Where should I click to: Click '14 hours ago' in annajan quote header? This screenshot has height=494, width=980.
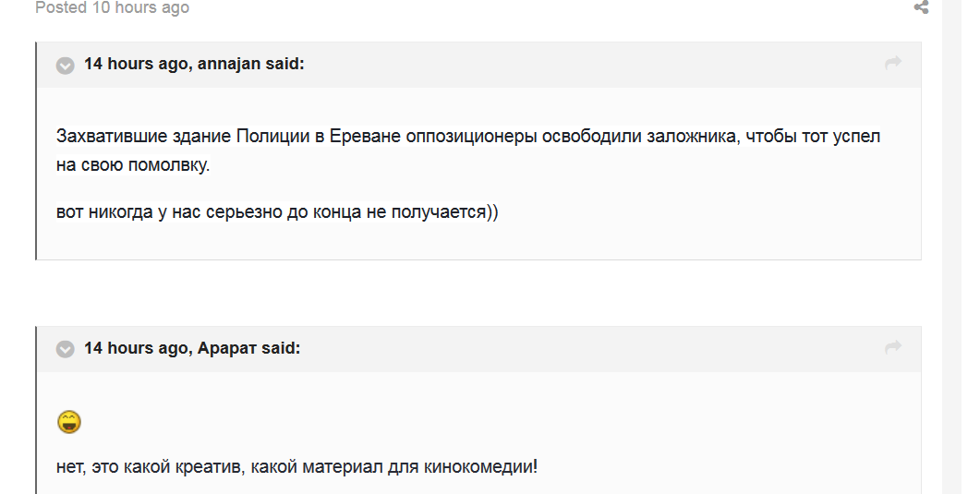[137, 64]
